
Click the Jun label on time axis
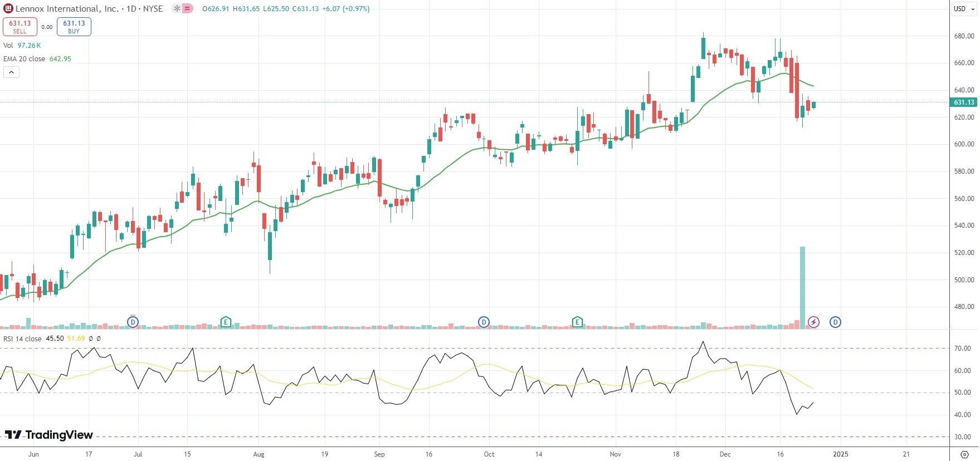click(x=34, y=454)
